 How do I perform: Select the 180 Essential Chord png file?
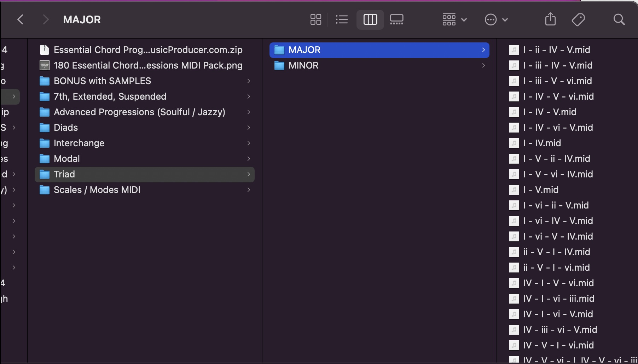tap(148, 65)
